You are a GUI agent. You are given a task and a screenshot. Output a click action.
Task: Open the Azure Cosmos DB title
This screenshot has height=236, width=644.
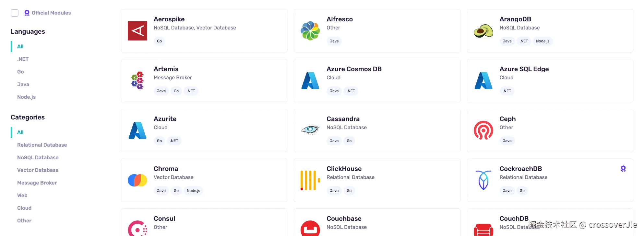click(x=354, y=69)
